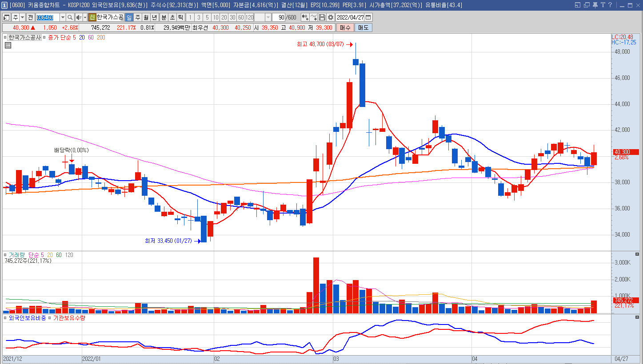
Task: Click the stock name field '한국가스공'
Action: 110,17
